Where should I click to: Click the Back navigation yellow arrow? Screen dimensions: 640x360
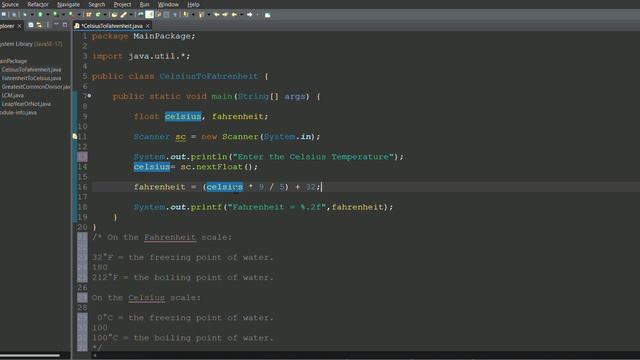(234, 14)
